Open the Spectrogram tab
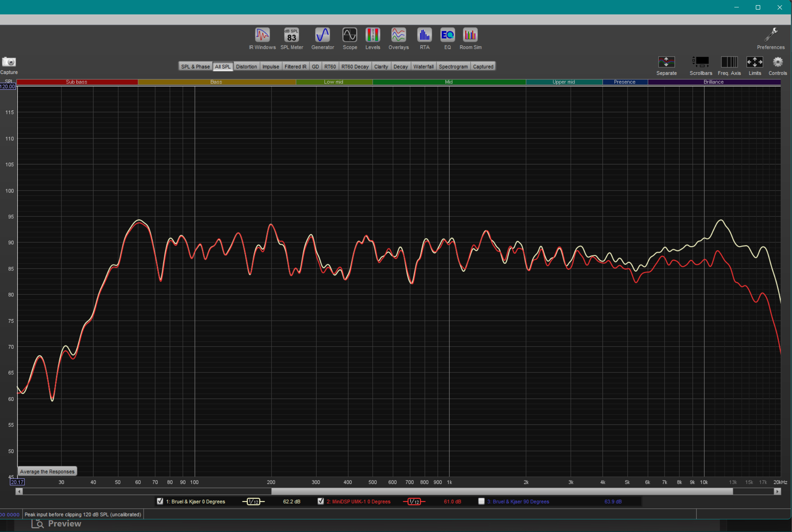The image size is (792, 532). [453, 66]
